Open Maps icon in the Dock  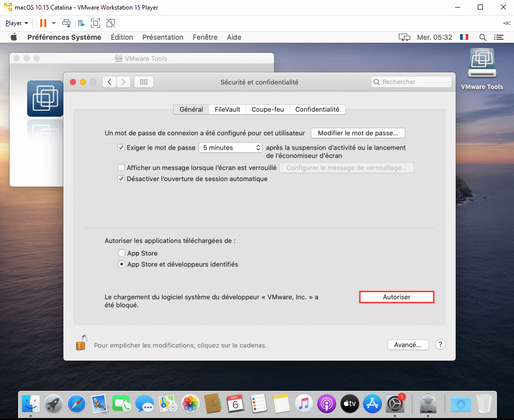coord(167,403)
